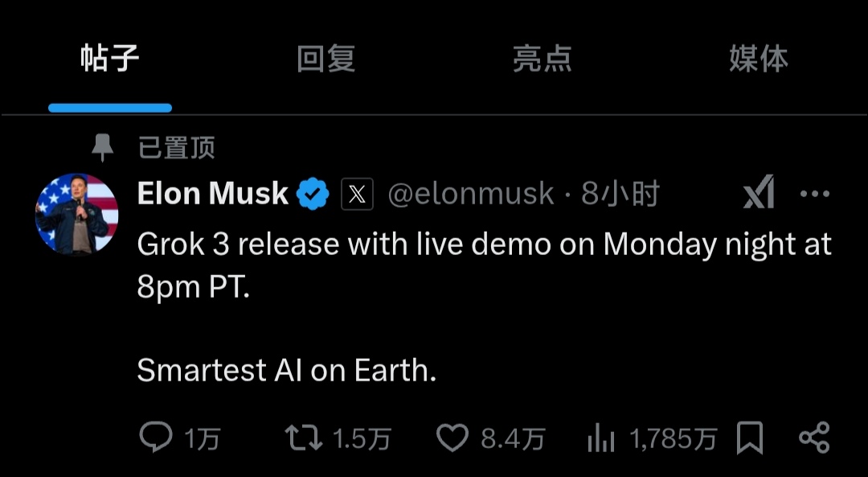Click the 8小时 post timestamp

coord(620,195)
